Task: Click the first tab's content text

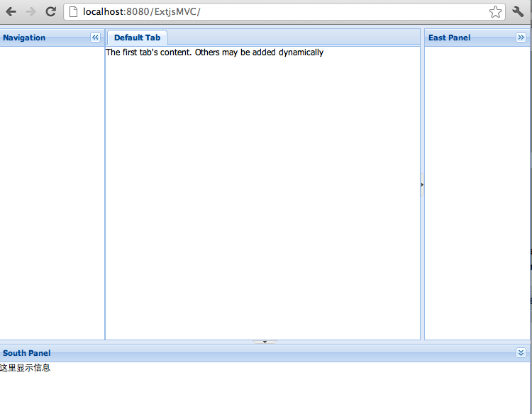Action: [x=214, y=52]
